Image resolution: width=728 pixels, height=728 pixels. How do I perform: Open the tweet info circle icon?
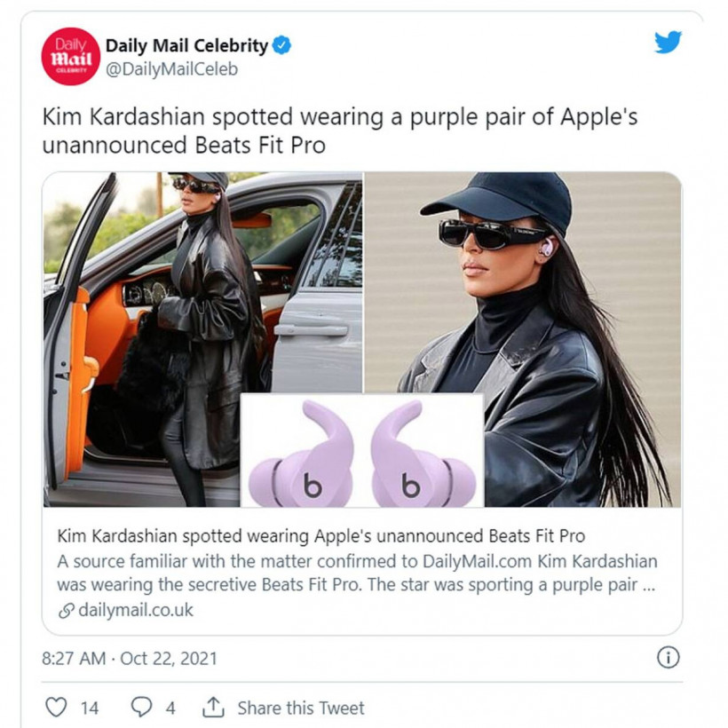669,658
